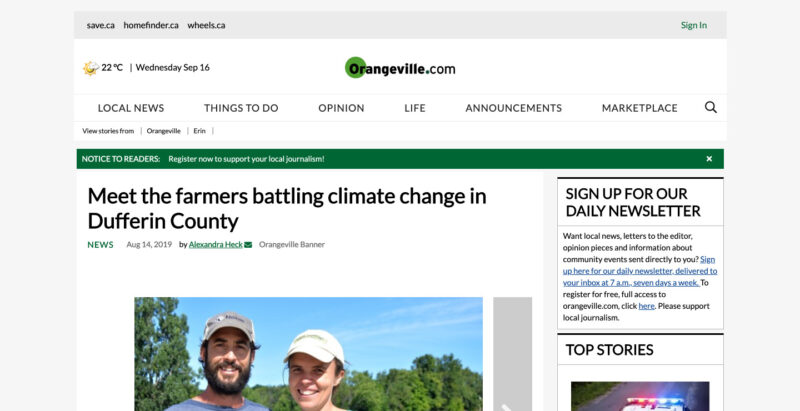Open the Things To Do menu

tap(241, 108)
